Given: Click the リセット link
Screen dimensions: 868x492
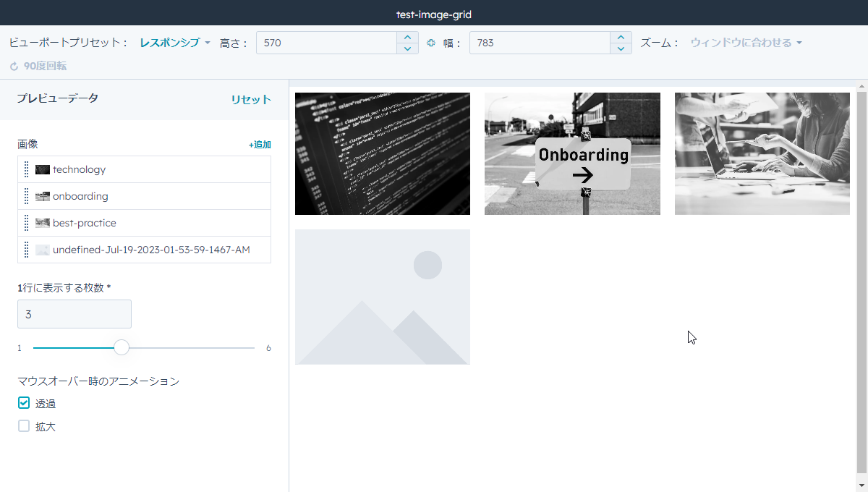Looking at the screenshot, I should click(251, 100).
